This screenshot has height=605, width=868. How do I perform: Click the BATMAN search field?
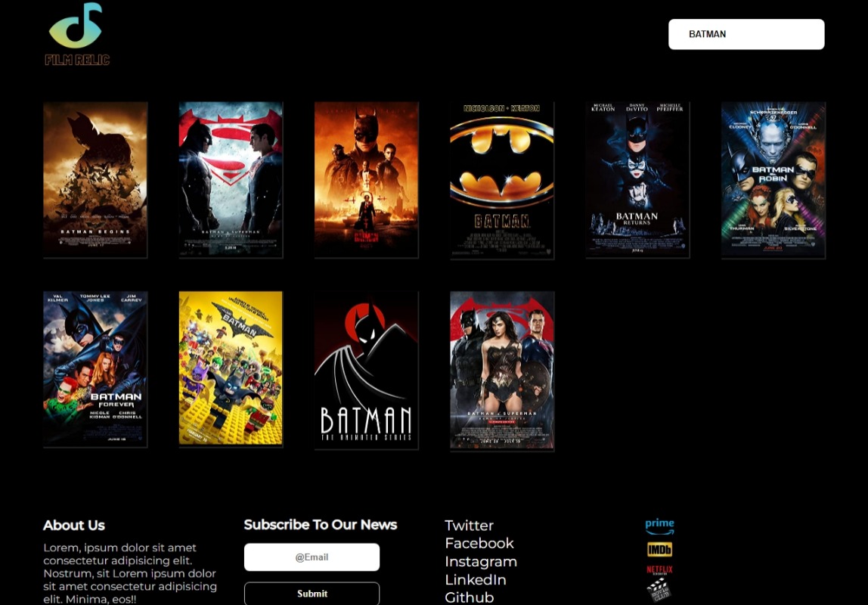[746, 34]
